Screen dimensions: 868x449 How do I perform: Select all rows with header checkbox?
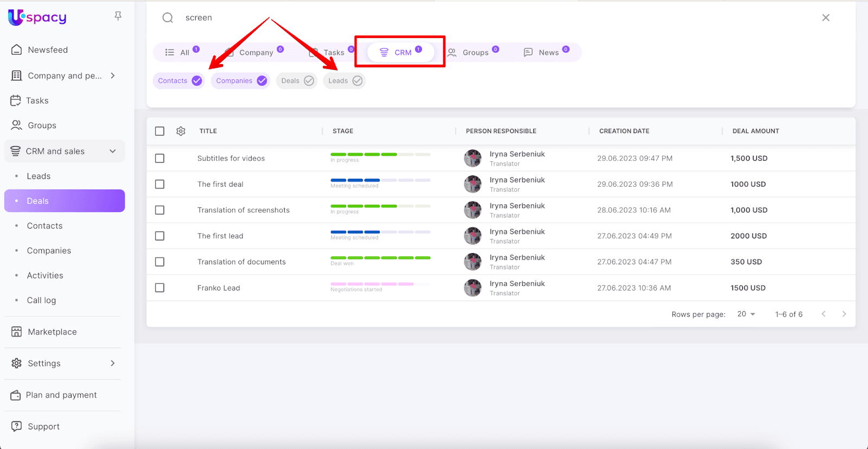coord(159,131)
